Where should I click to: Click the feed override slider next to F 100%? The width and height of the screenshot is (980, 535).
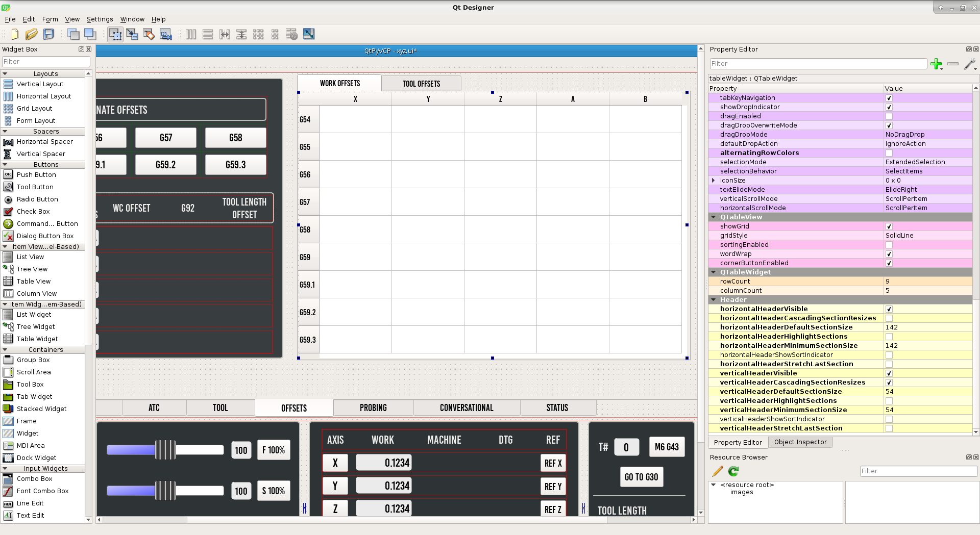point(165,450)
